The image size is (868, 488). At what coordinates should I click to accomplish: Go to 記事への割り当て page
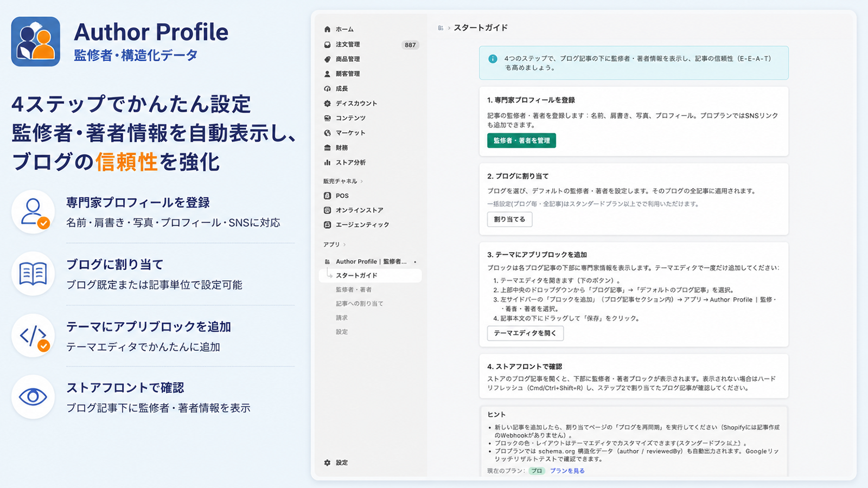tap(359, 304)
